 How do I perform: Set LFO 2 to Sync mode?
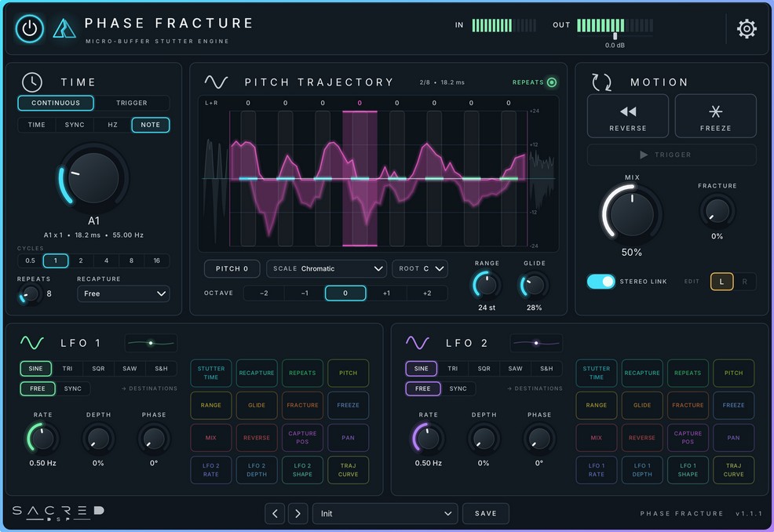[x=458, y=388]
